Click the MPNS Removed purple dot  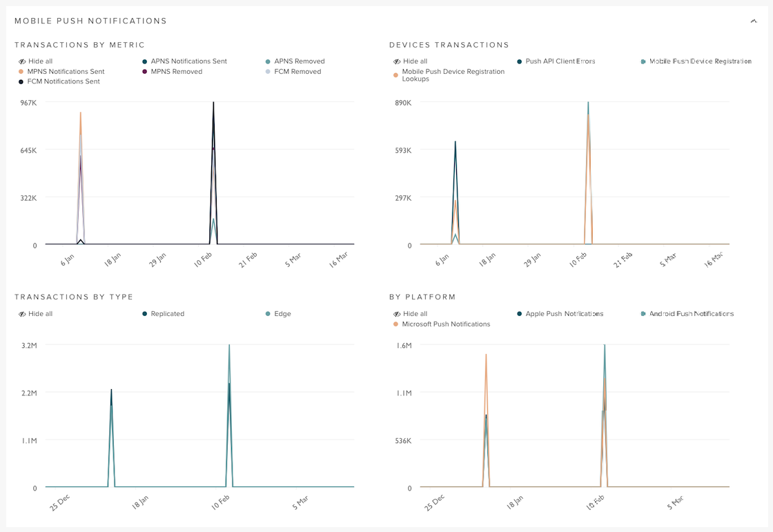[x=144, y=72]
